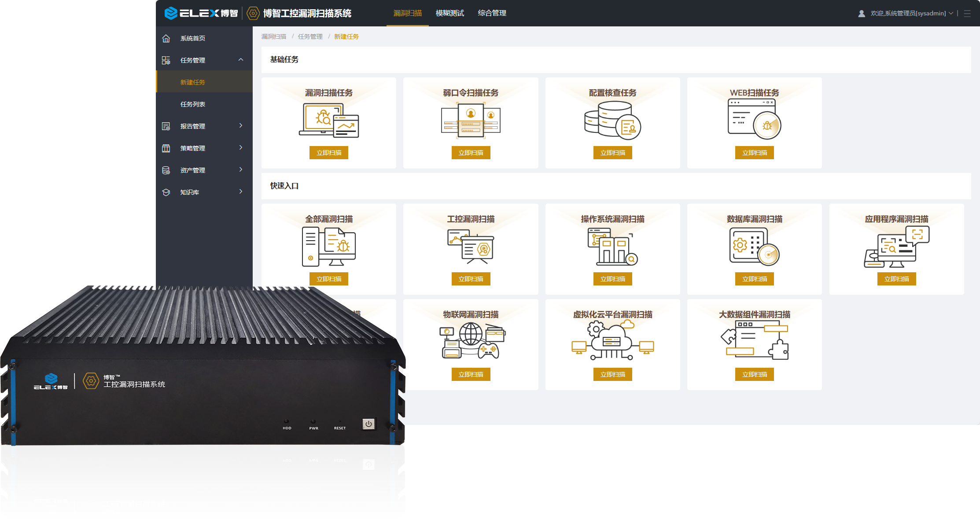Click the 虚拟化云平台漏洞扫描 cloud icon
The image size is (980, 523).
(612, 340)
